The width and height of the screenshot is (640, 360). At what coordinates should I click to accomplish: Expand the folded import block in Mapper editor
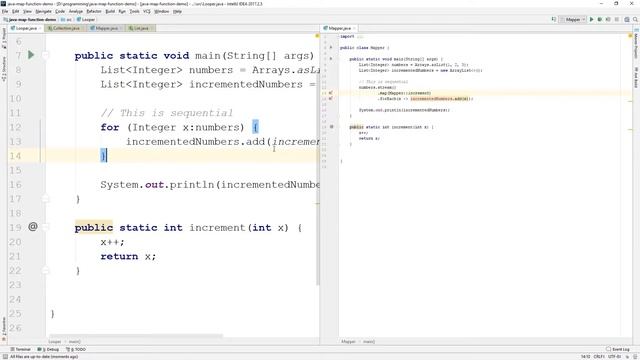(360, 36)
